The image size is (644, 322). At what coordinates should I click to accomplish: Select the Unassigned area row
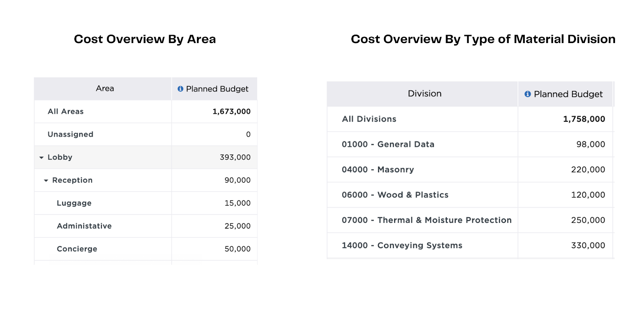(70, 134)
